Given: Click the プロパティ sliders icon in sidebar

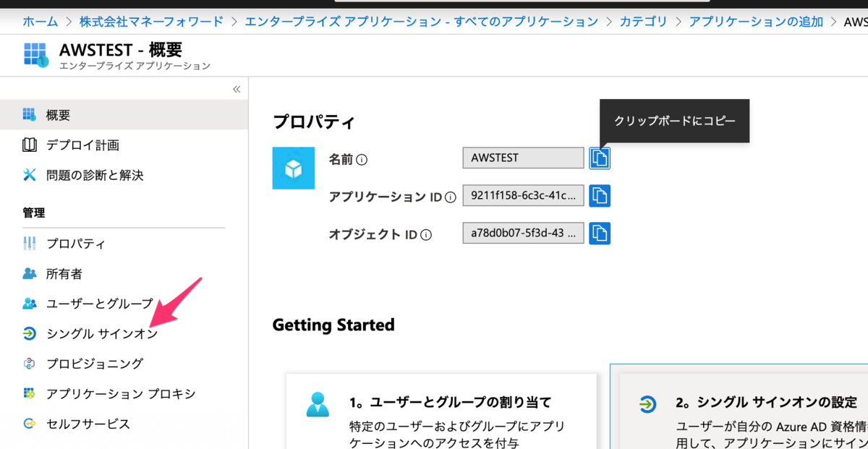Looking at the screenshot, I should 30,244.
